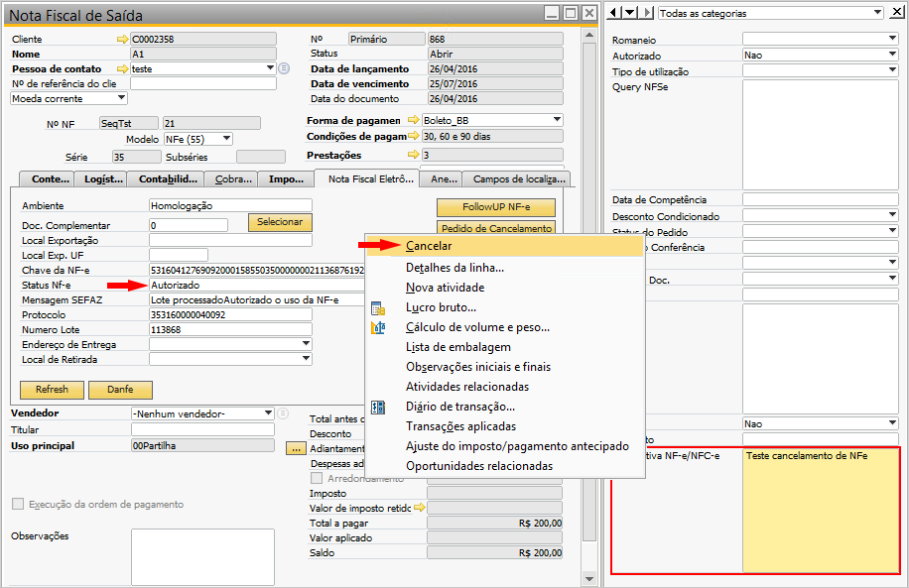Click the scroll up arrow of the form

589,35
